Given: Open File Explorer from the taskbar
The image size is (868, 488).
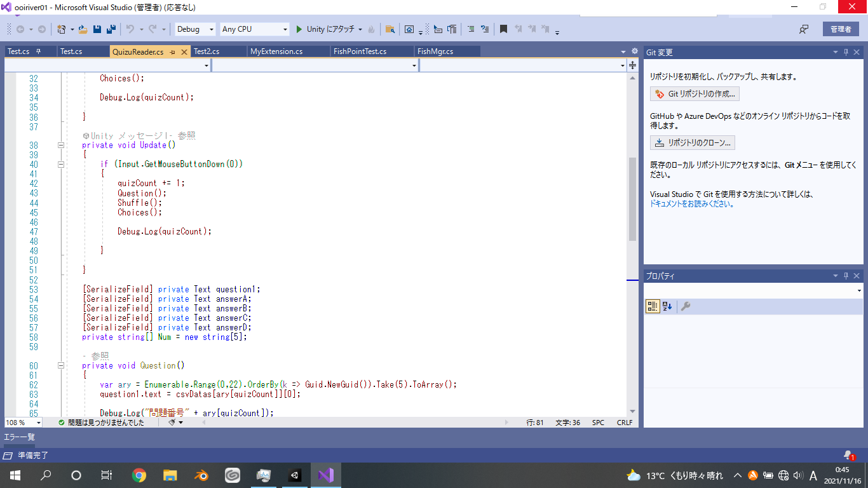Looking at the screenshot, I should point(170,475).
